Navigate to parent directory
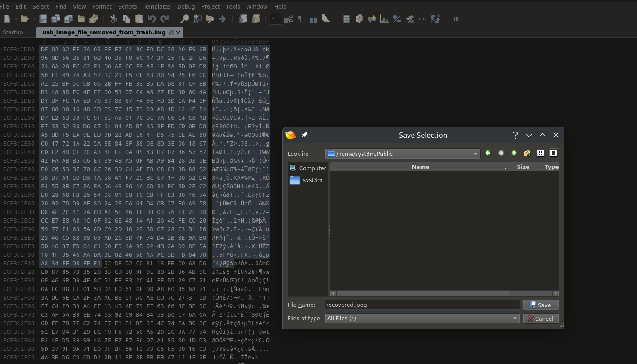The width and height of the screenshot is (637, 364). tap(514, 154)
